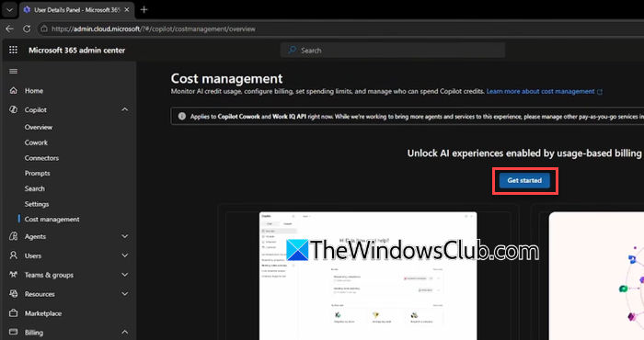
Task: Click the Agents label in sidebar
Action: 35,237
